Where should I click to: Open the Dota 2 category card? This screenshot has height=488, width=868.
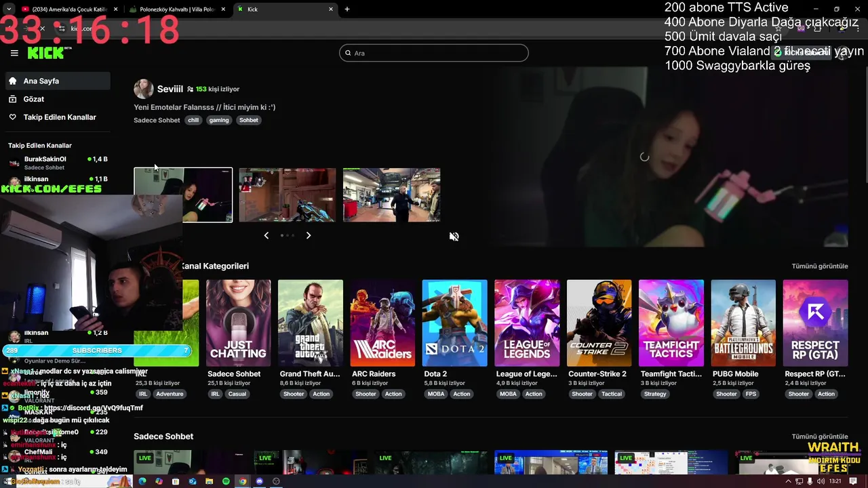coord(454,323)
